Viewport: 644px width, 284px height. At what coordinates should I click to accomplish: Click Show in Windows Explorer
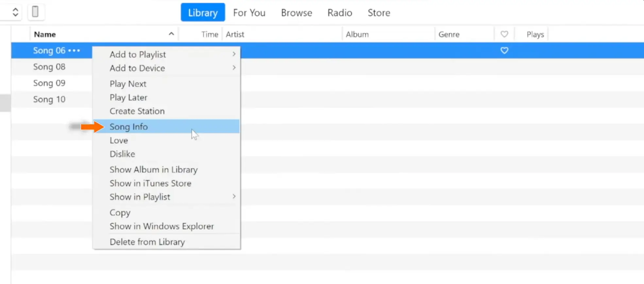click(166, 226)
